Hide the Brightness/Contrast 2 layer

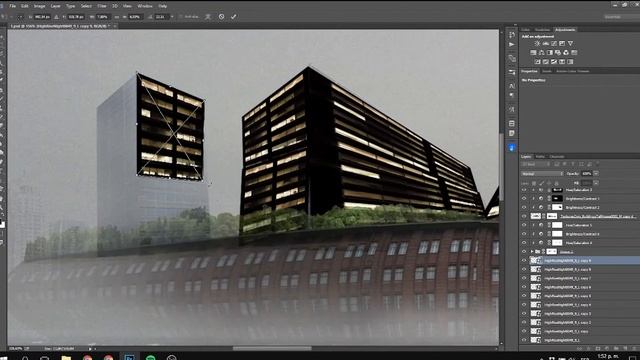(524, 207)
